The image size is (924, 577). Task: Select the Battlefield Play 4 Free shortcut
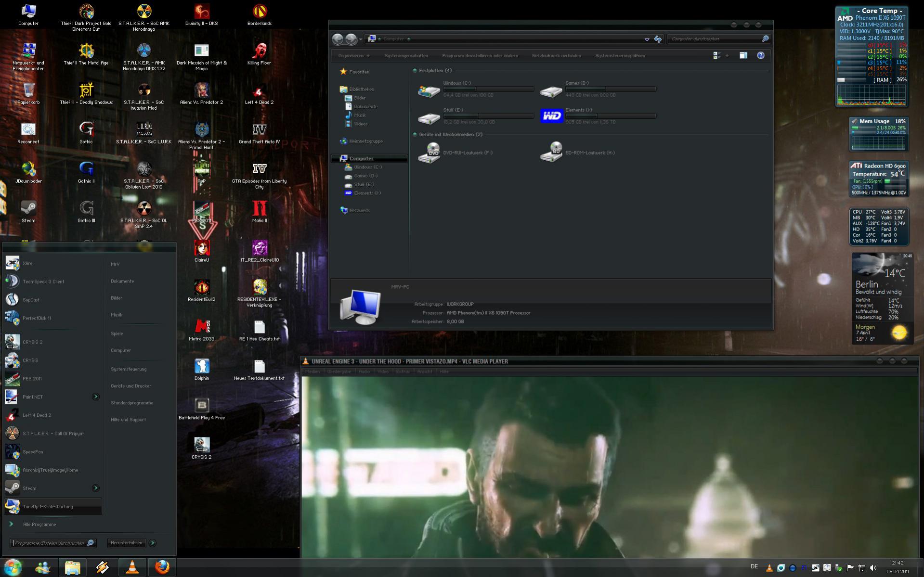[202, 409]
